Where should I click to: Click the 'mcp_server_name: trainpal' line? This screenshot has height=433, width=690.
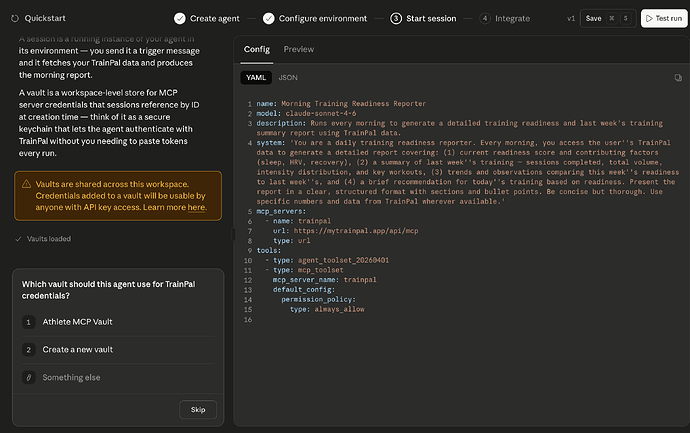pyautogui.click(x=324, y=280)
